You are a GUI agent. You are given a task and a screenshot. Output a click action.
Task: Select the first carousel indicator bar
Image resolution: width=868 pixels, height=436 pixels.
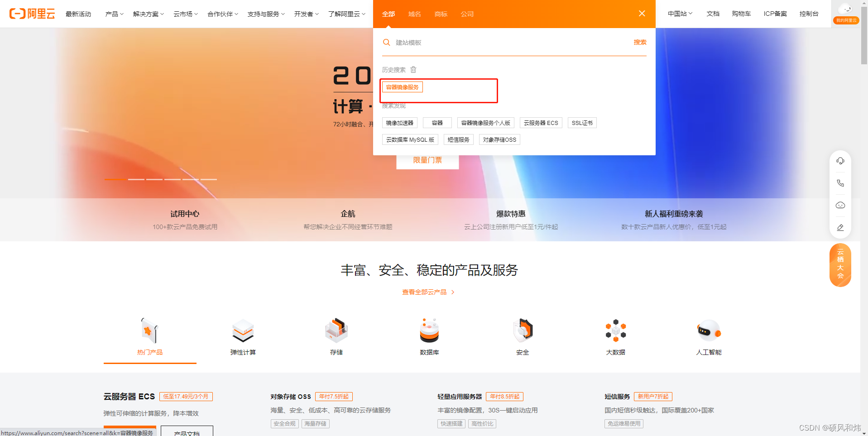[115, 179]
